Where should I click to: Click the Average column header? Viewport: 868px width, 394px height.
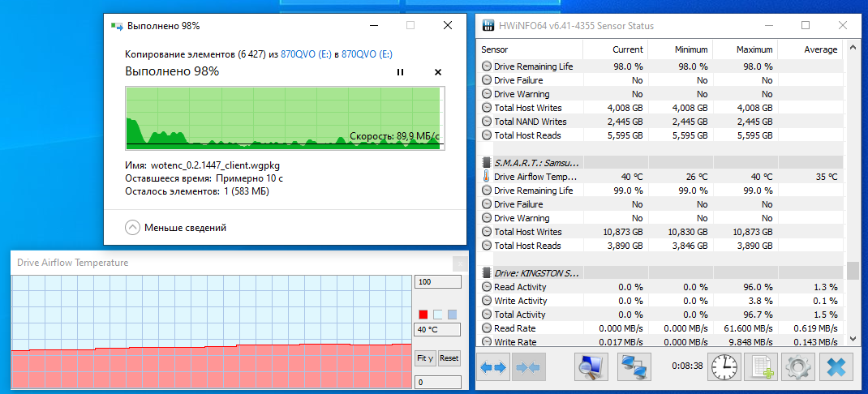(810, 49)
